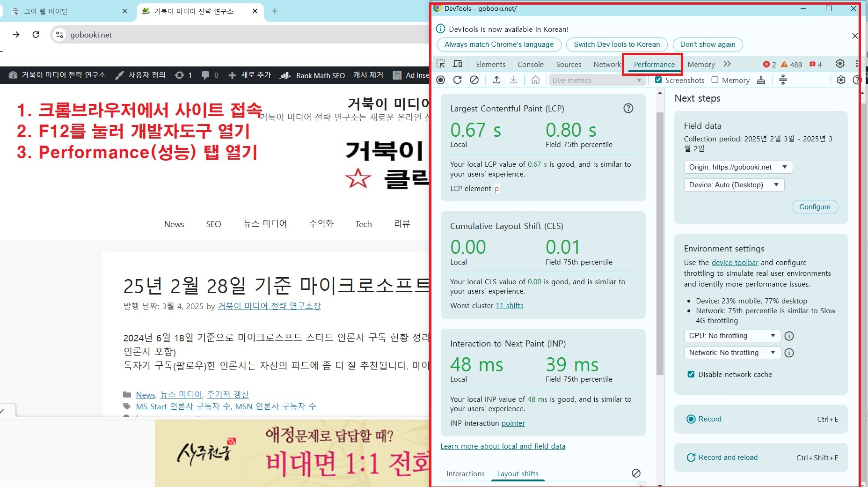Click the round record icon in the Performance toolbar
The height and width of the screenshot is (487, 868).
[x=440, y=80]
